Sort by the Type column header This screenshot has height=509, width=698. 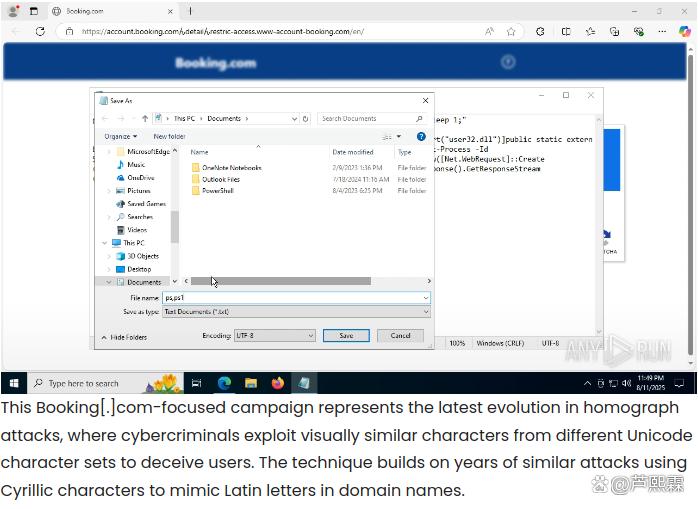click(404, 152)
